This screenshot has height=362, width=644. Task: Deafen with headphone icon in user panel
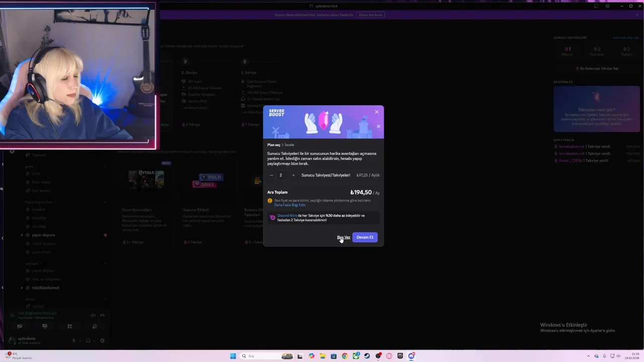point(88,341)
